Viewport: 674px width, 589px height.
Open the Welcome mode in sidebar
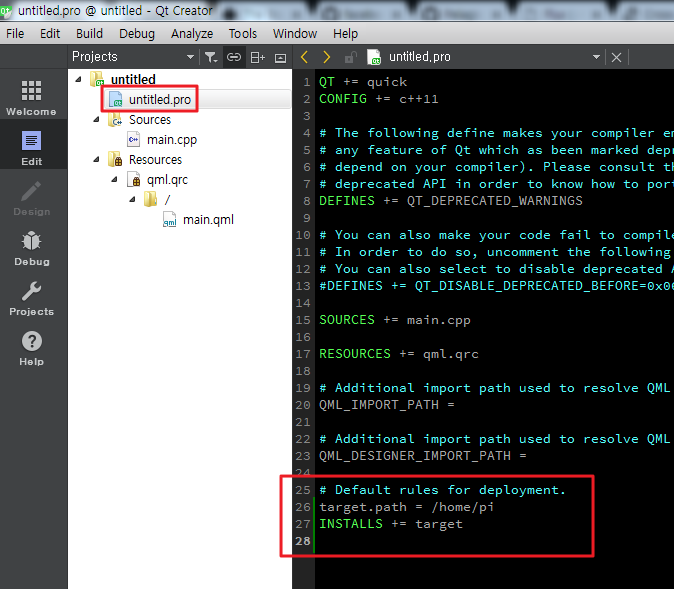[31, 98]
